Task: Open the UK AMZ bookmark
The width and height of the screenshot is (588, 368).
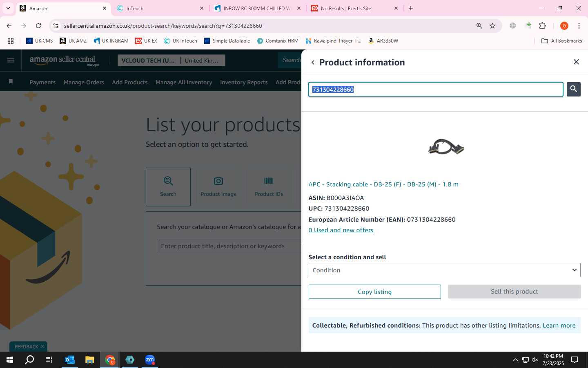Action: coord(73,41)
